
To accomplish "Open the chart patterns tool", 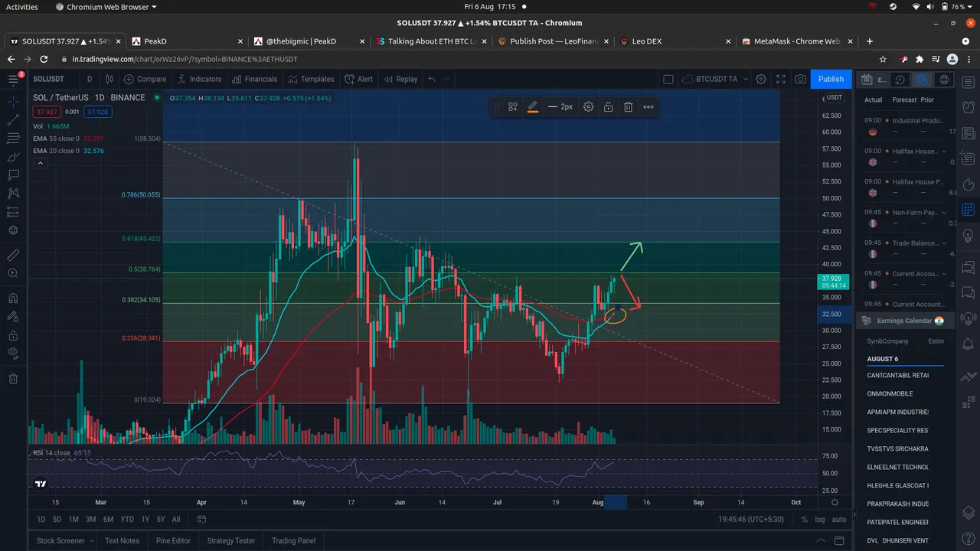I will [x=13, y=194].
